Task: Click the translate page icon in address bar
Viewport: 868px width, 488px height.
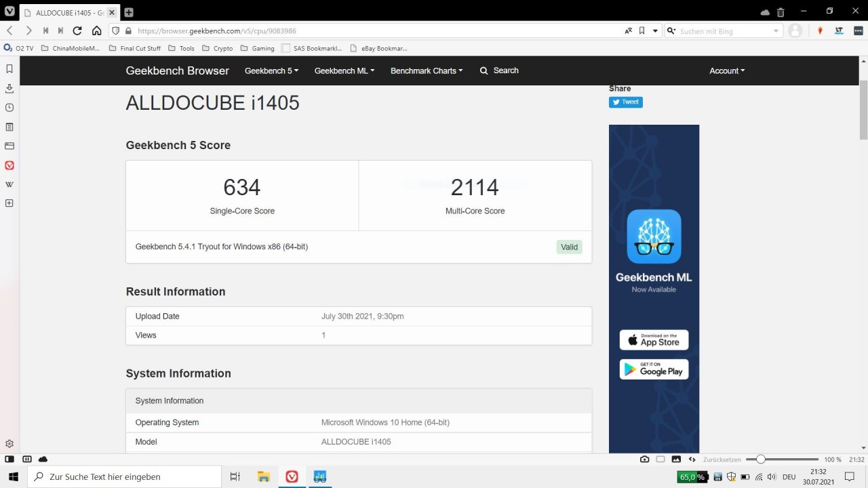Action: pos(629,30)
